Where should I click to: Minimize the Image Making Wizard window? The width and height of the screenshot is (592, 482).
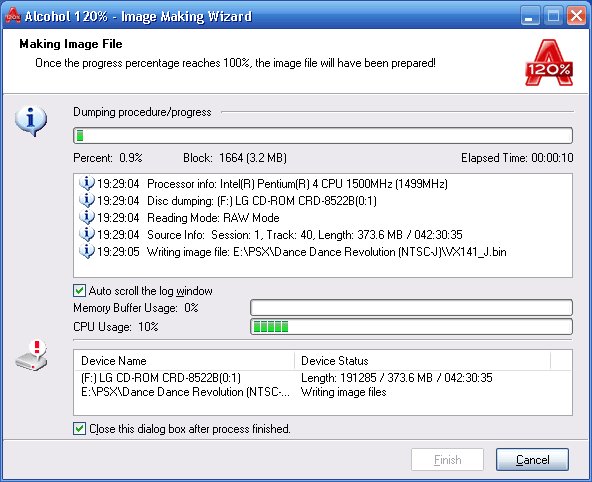pyautogui.click(x=529, y=16)
